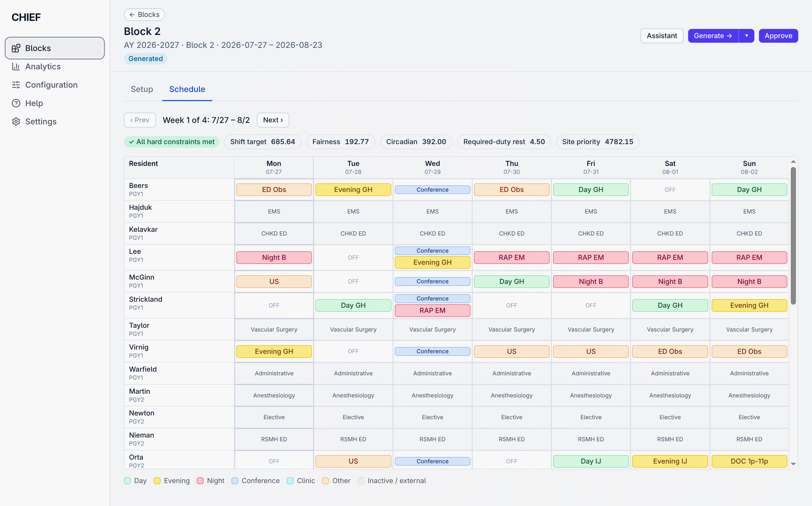Click the CHIEF logo text

click(x=26, y=17)
